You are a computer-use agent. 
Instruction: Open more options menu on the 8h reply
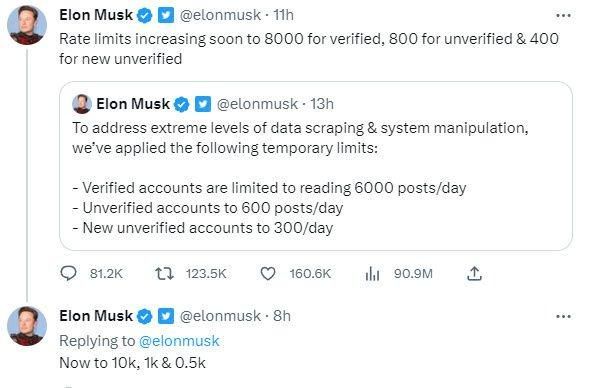(x=563, y=317)
